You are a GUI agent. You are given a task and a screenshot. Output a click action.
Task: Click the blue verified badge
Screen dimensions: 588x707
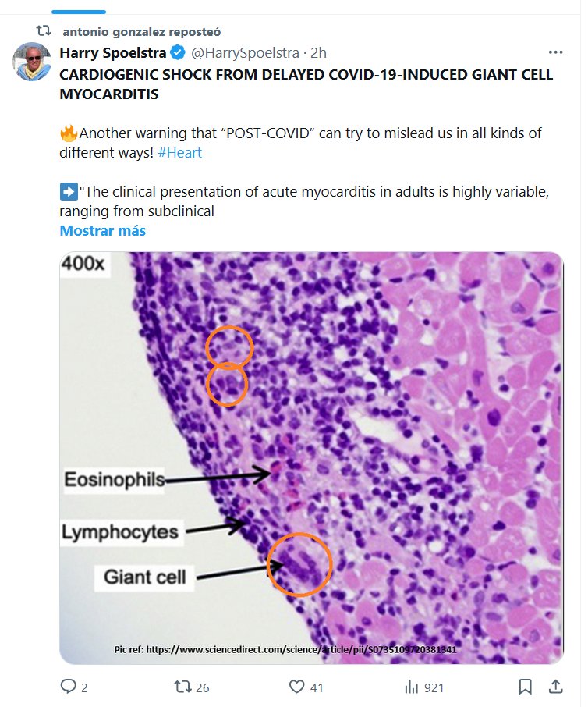coord(178,53)
